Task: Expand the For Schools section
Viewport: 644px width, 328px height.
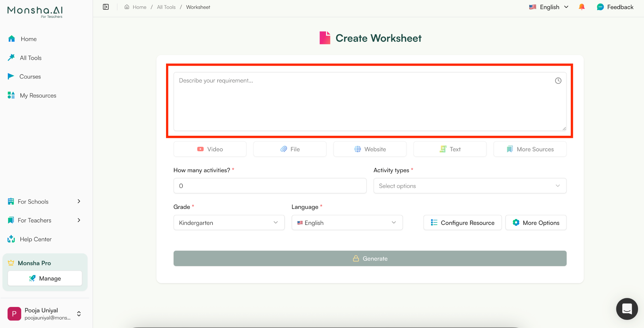Action: point(44,201)
